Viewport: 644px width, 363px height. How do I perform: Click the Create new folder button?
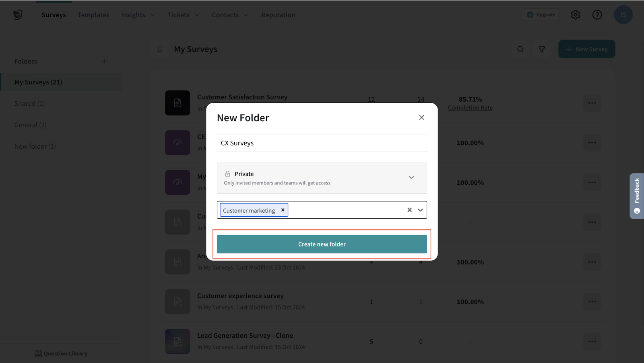click(322, 244)
